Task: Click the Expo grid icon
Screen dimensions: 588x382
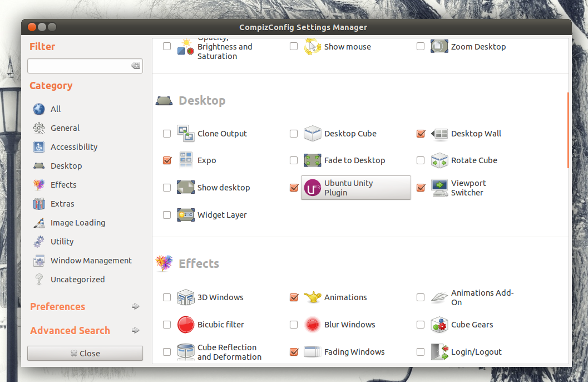Action: pyautogui.click(x=185, y=160)
